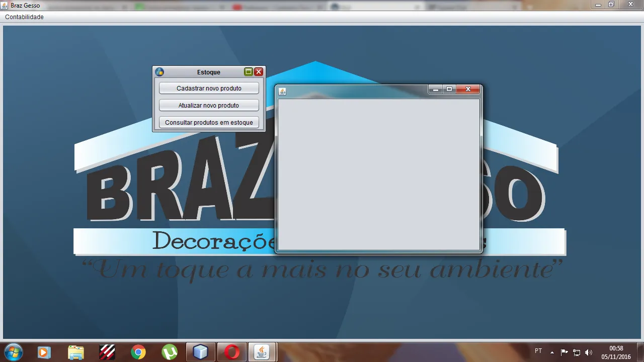Click Cadastrar novo produto button
Viewport: 644px width, 362px height.
tap(209, 88)
